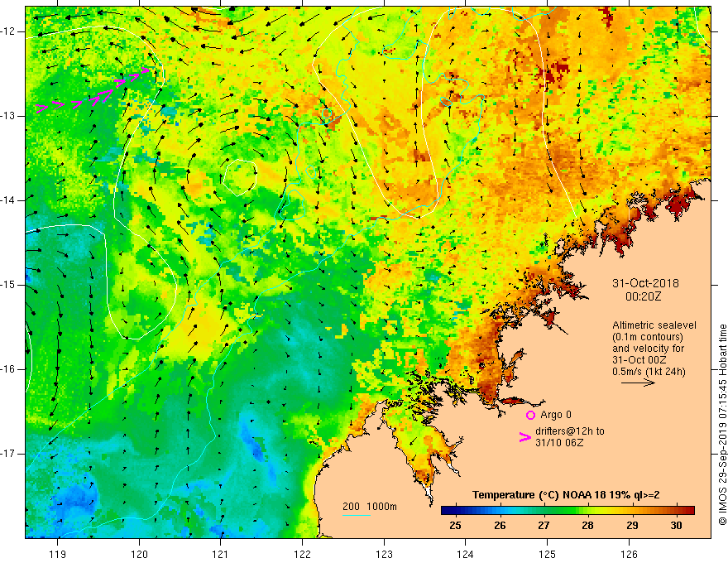728x563 pixels.
Task: Click the magenta Argo 0 circle marker
Action: pos(530,415)
